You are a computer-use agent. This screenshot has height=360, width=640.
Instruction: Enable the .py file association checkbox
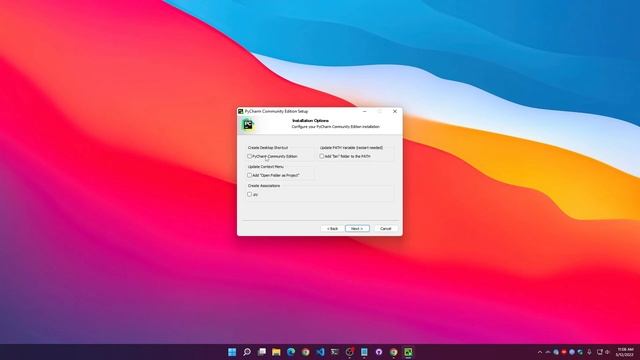coord(249,194)
